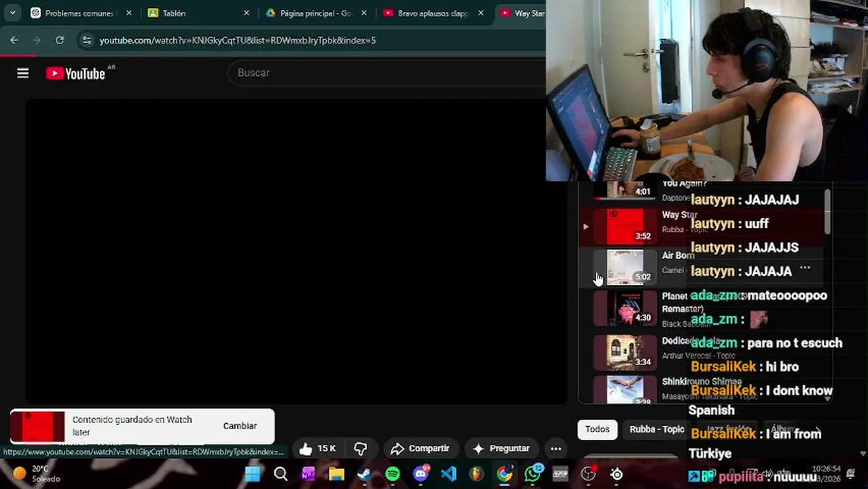Image resolution: width=868 pixels, height=489 pixels.
Task: Dislike the video with thumbs-down icon
Action: pos(361,448)
